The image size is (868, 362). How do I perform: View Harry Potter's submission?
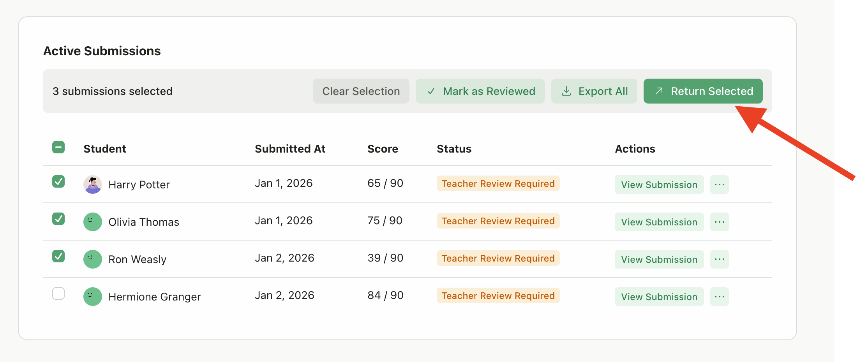tap(659, 185)
